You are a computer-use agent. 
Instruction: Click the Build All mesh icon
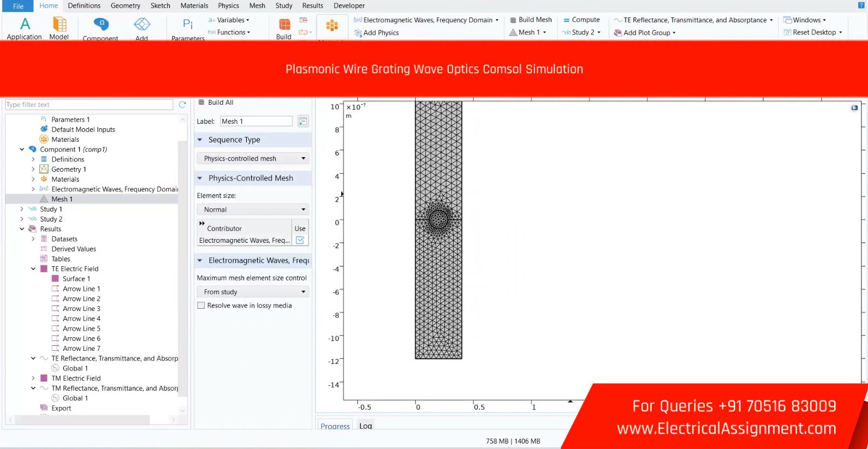point(201,103)
